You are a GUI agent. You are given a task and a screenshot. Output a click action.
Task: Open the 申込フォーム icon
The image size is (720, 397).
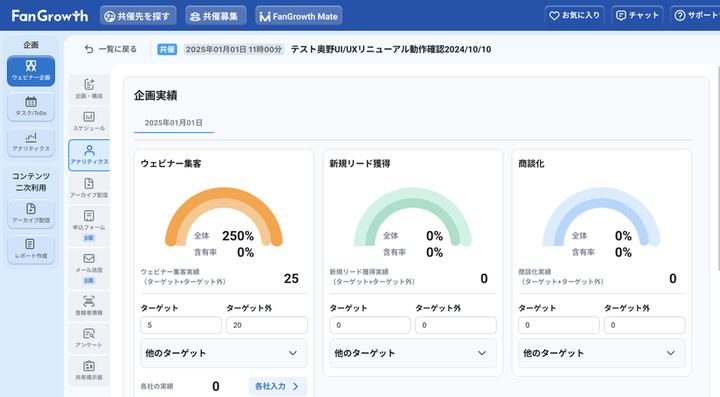(89, 226)
